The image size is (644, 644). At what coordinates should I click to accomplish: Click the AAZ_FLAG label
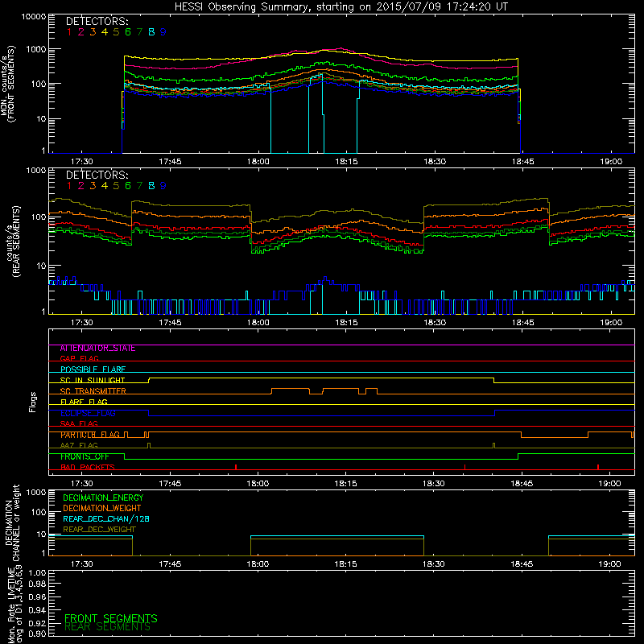[x=79, y=445]
